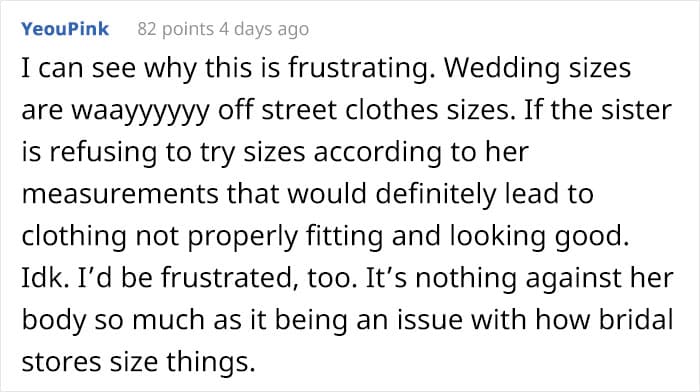Click the phrase Wedding sizes
The height and width of the screenshot is (392, 700).
(538, 69)
